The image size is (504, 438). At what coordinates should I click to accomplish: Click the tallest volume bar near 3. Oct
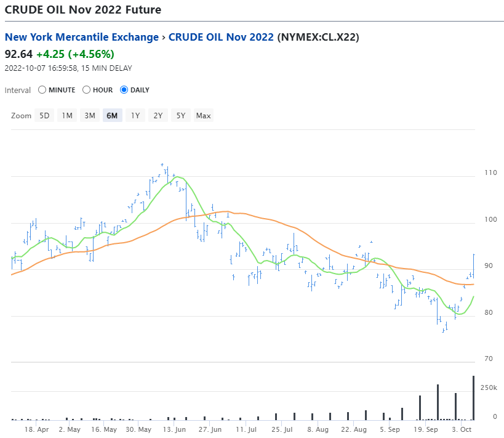click(x=473, y=398)
